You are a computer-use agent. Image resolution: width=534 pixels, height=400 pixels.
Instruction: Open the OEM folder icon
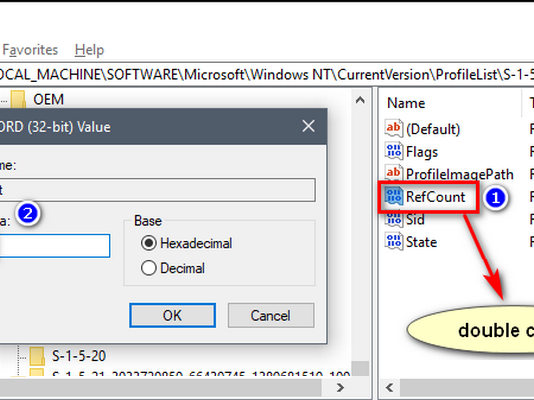point(18,99)
